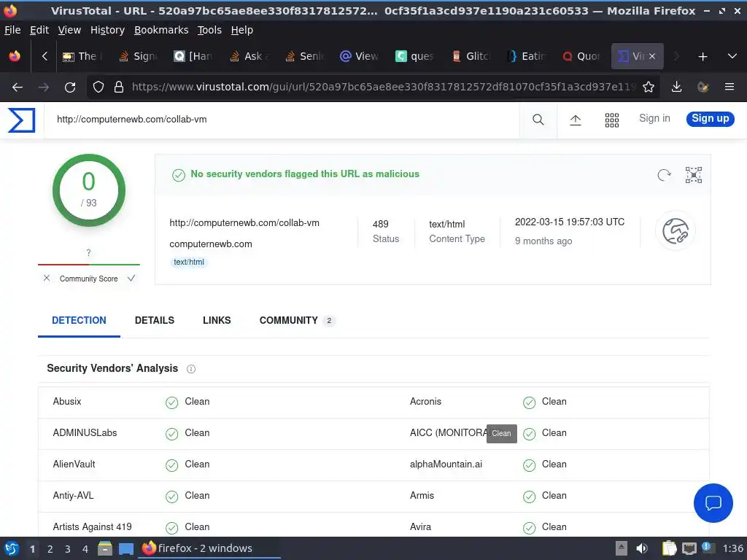
Task: Vote positive with Community Score checkmark
Action: [131, 278]
